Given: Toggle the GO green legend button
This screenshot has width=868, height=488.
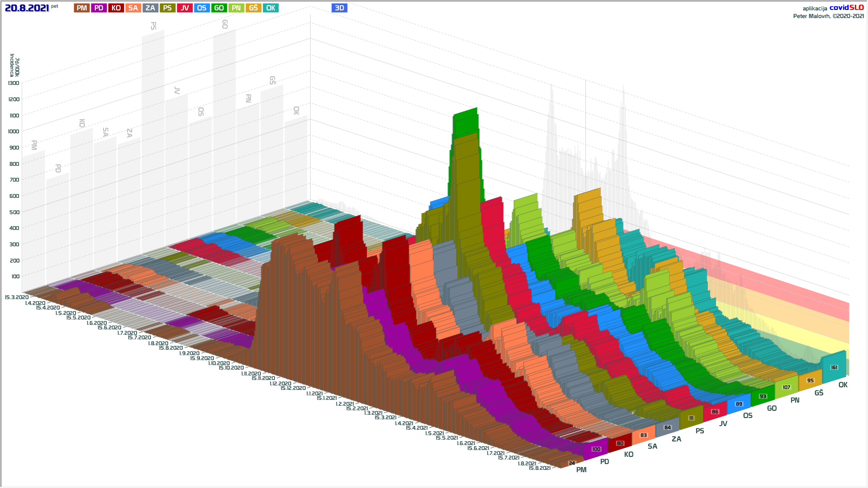Looking at the screenshot, I should point(219,8).
